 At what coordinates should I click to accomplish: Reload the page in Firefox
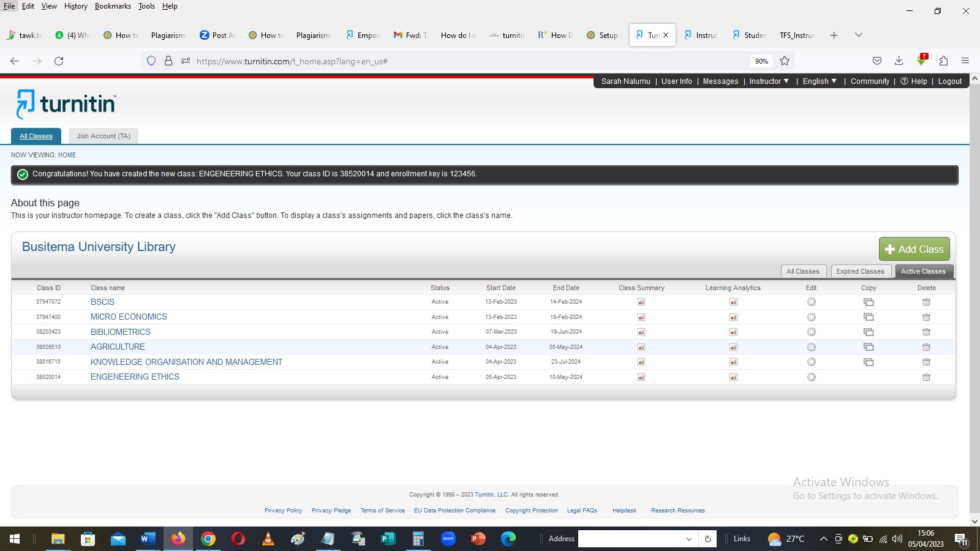[59, 61]
